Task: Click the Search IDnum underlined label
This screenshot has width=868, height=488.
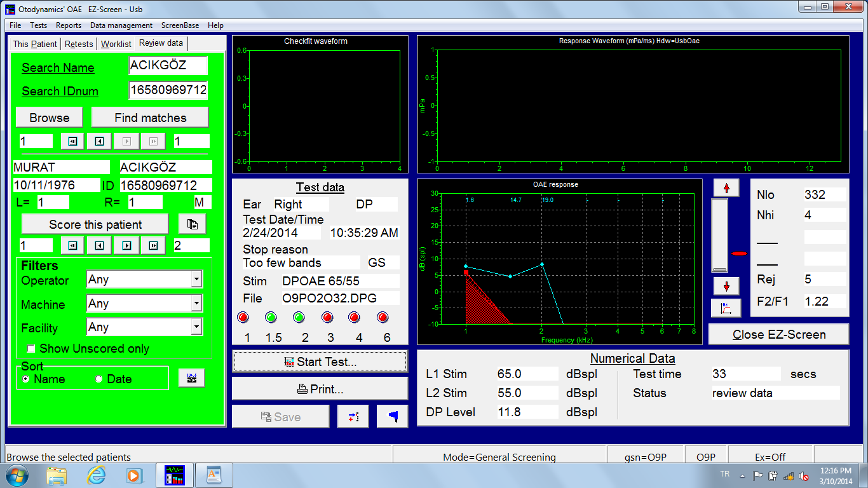Action: [x=60, y=91]
